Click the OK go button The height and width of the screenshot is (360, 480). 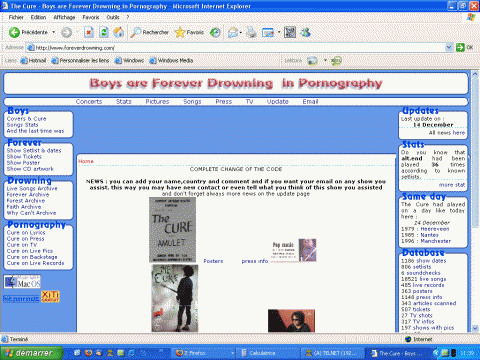click(465, 48)
